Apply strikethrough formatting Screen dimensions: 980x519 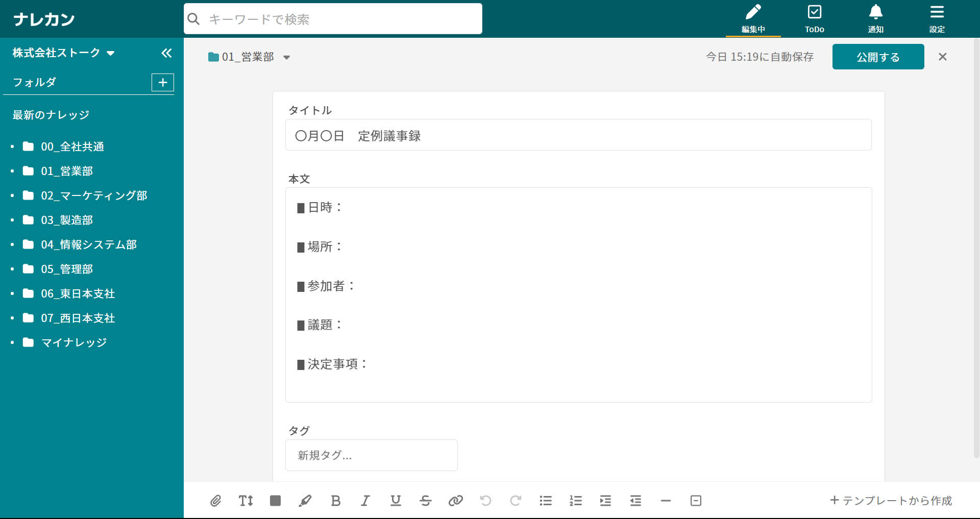[425, 501]
